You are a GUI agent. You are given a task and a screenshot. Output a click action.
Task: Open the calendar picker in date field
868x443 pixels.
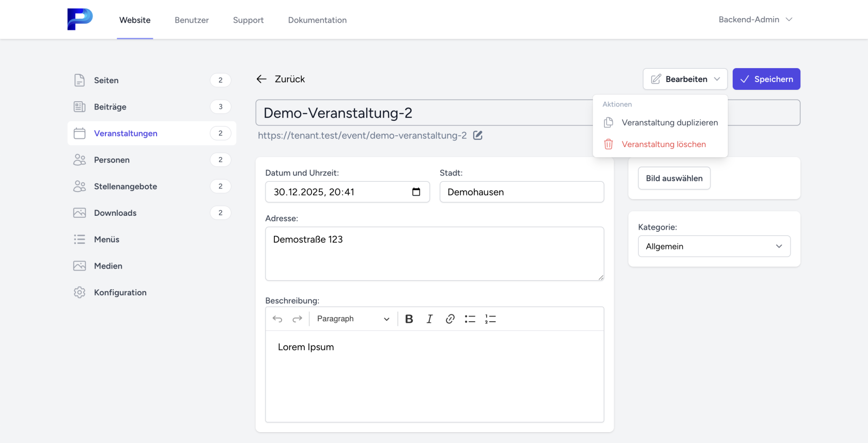click(416, 192)
